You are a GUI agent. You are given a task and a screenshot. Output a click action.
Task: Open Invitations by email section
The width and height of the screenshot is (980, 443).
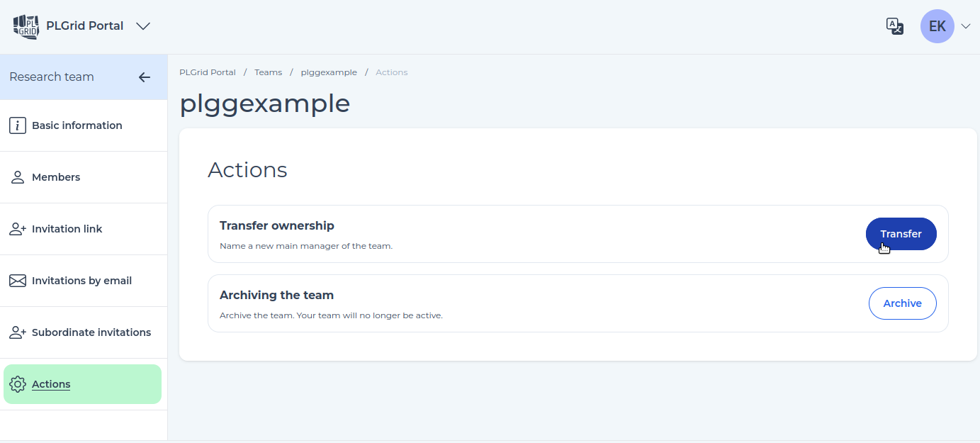pos(84,281)
